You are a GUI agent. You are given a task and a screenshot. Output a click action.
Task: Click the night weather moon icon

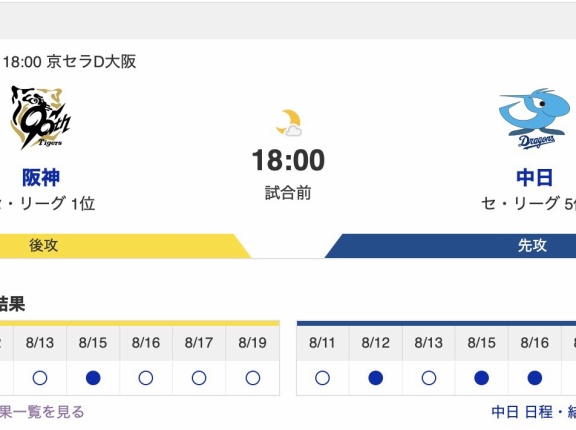click(x=289, y=123)
